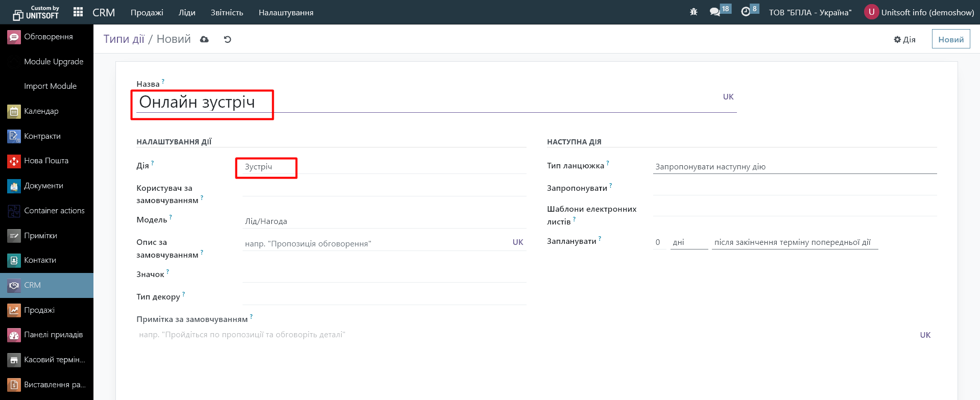
Task: Open the apps grid menu icon
Action: (x=78, y=12)
